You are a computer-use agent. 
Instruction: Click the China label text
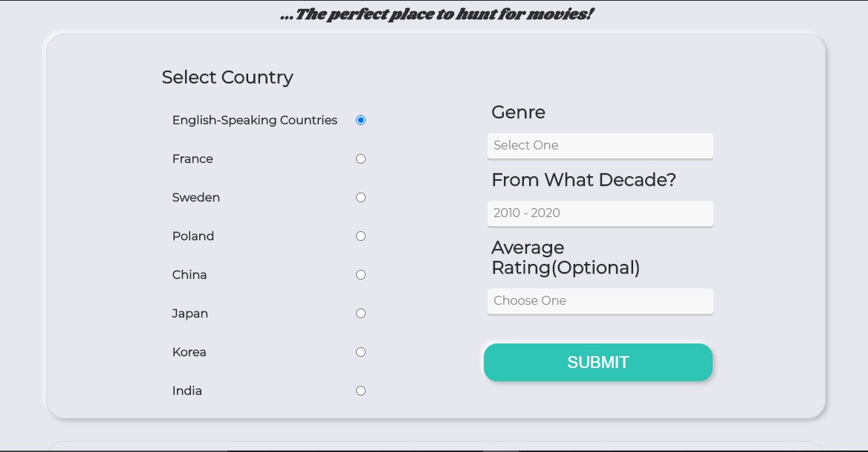(x=190, y=275)
